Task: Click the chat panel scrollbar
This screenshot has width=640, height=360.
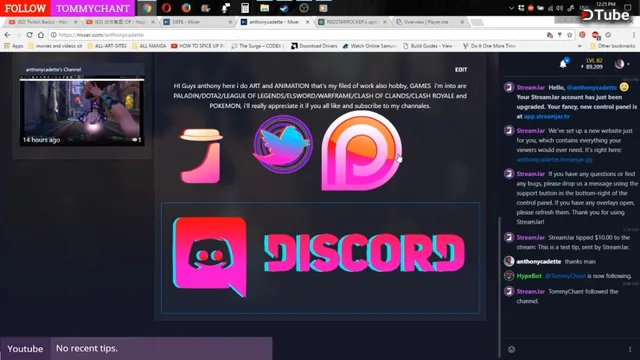Action: [x=499, y=286]
